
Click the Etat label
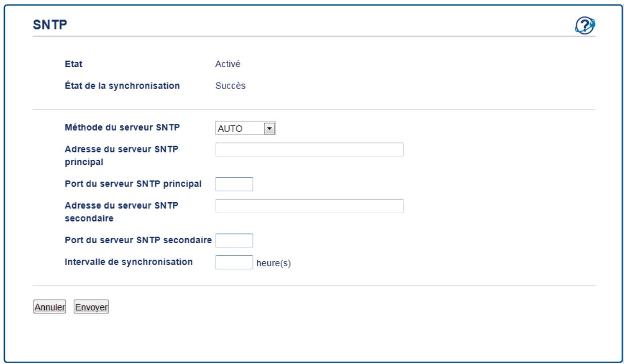coord(73,64)
